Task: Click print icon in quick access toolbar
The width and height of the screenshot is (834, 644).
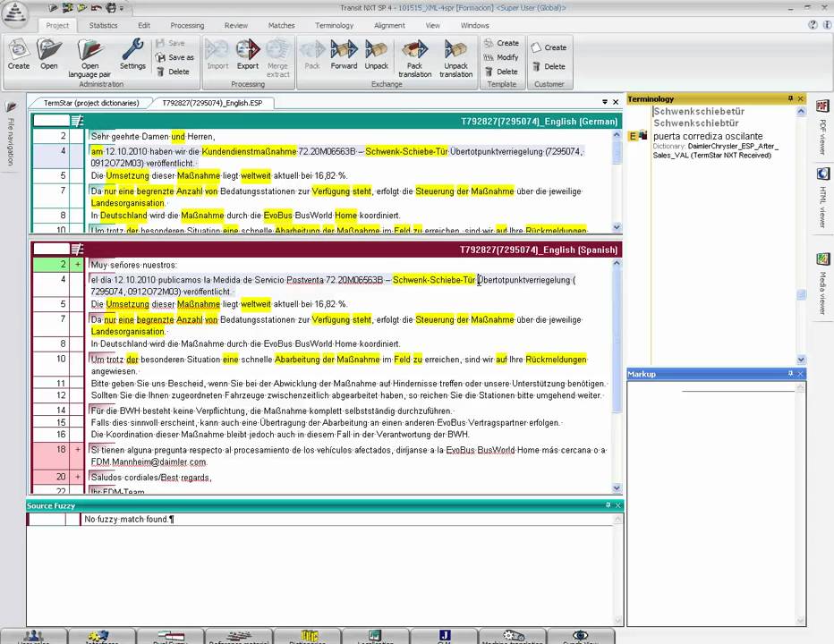Action: click(x=111, y=8)
